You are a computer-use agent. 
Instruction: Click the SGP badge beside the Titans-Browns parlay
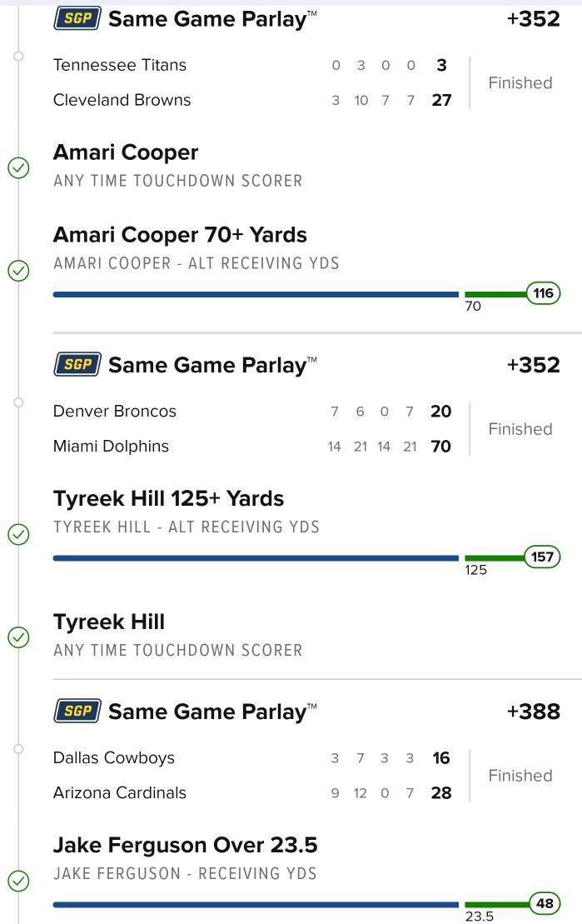[77, 18]
